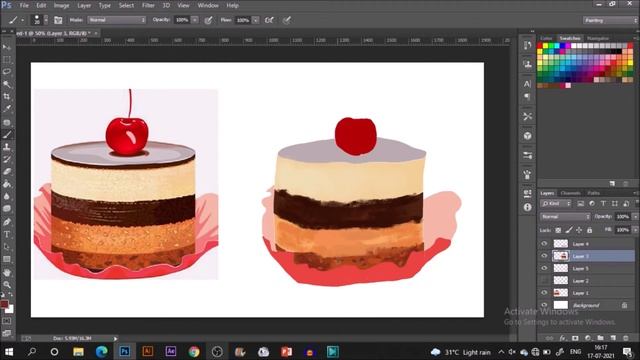The width and height of the screenshot is (640, 360).
Task: Select the Clone Stamp tool
Action: [7, 147]
